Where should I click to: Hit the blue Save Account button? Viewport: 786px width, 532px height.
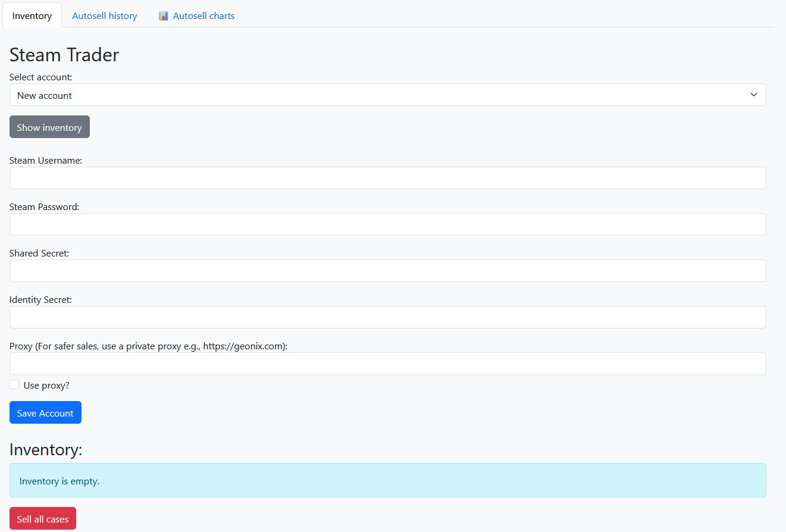[45, 413]
